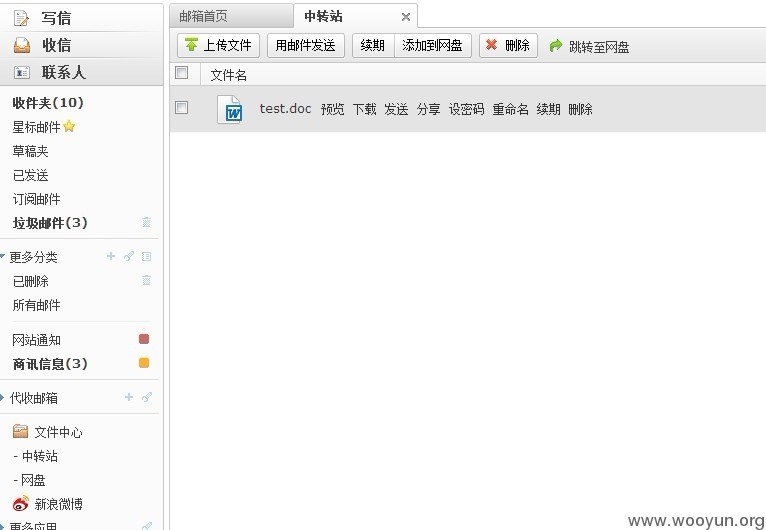Expand the 代收邮箱 section
Viewport: 766px width, 530px height.
pos(2,397)
